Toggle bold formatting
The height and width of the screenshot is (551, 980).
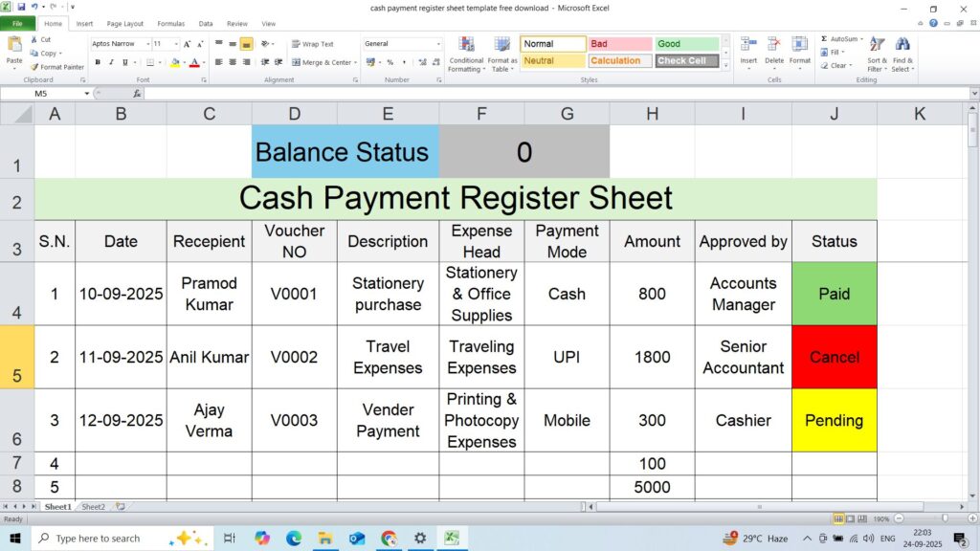[x=98, y=62]
